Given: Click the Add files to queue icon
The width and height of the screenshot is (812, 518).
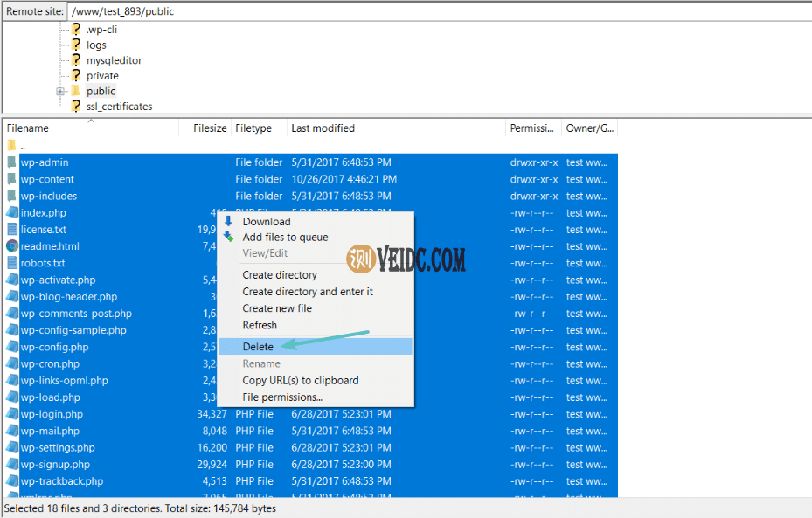Looking at the screenshot, I should 229,238.
